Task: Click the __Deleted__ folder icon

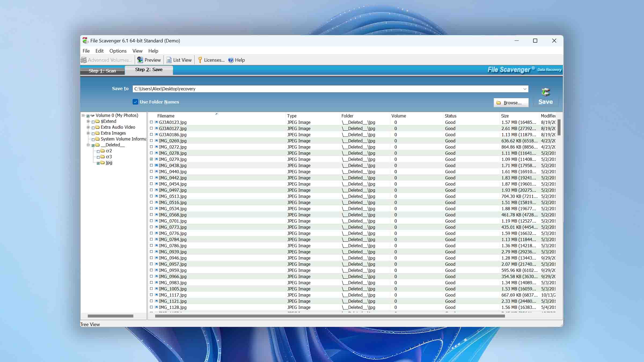Action: [98, 145]
